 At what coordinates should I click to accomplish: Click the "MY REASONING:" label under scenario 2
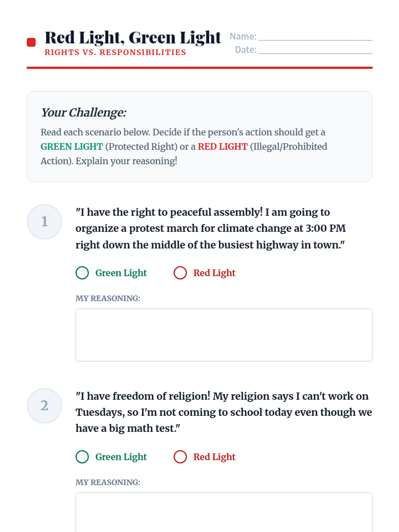[x=108, y=482]
